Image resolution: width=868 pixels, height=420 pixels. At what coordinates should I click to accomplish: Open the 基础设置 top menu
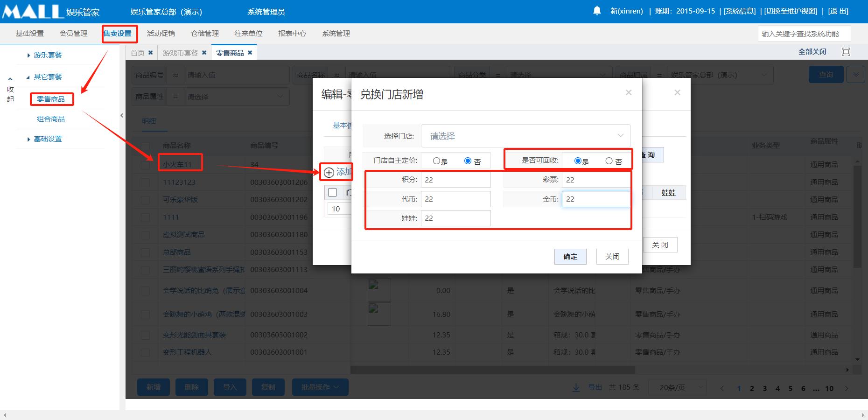[30, 34]
